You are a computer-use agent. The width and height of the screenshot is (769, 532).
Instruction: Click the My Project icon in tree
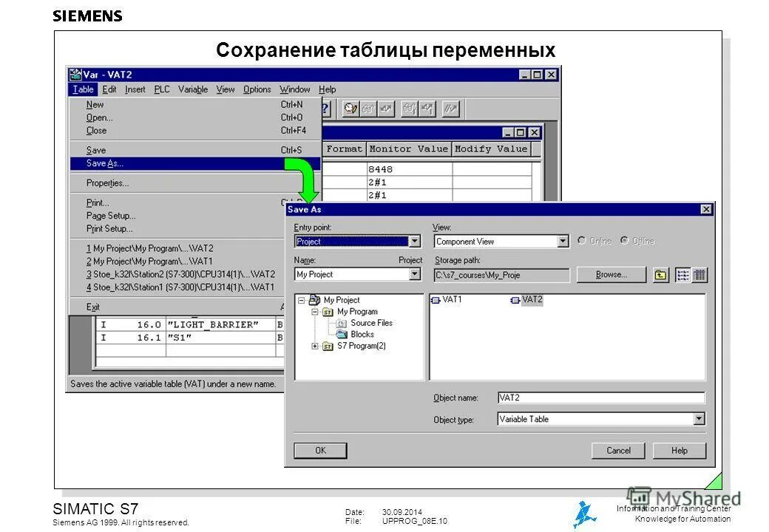pyautogui.click(x=314, y=300)
